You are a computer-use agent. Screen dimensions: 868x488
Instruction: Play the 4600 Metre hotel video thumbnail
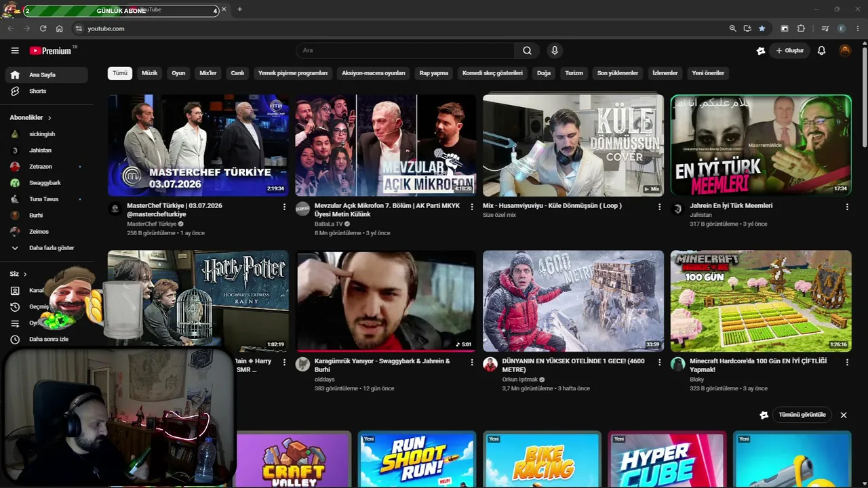coord(573,301)
